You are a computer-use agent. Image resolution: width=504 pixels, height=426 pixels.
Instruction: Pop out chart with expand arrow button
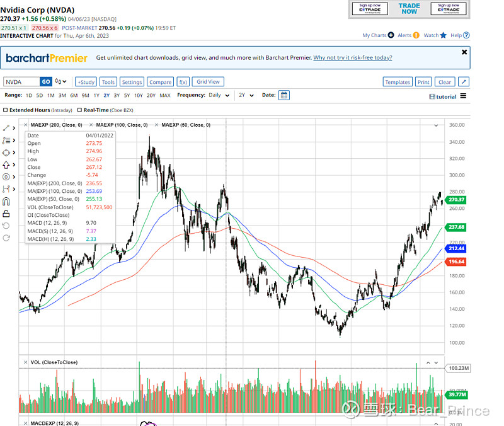464,82
